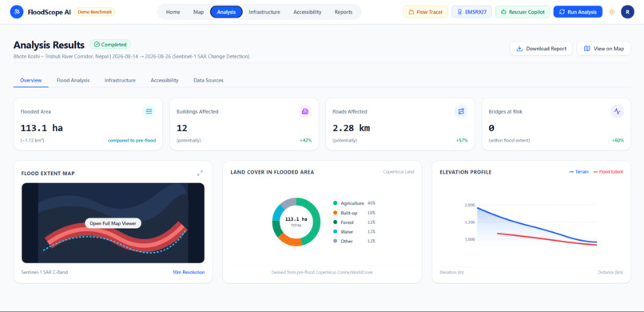Screen dimensions: 644x312
Task: Switch to the Flood Analysis tab
Action: (x=73, y=80)
